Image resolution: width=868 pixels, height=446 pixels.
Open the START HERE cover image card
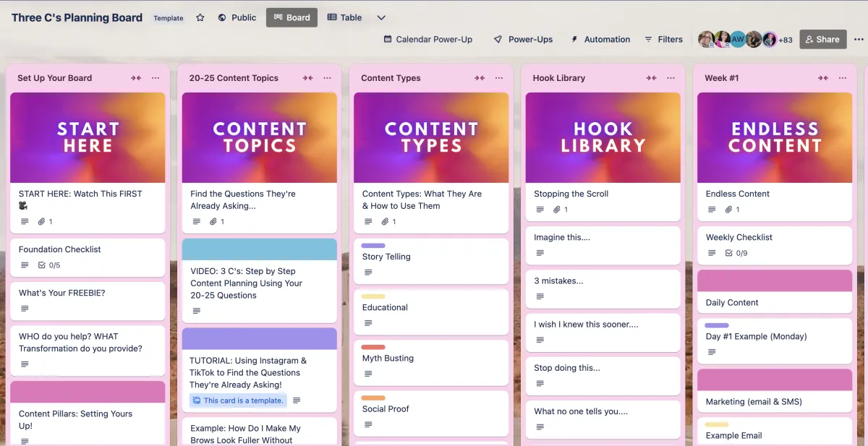[x=88, y=137]
